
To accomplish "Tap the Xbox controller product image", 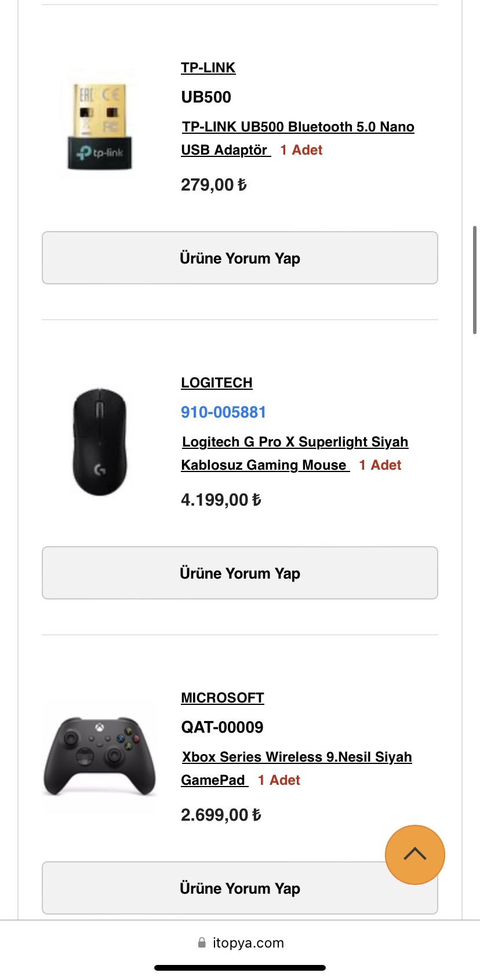I will [x=100, y=756].
